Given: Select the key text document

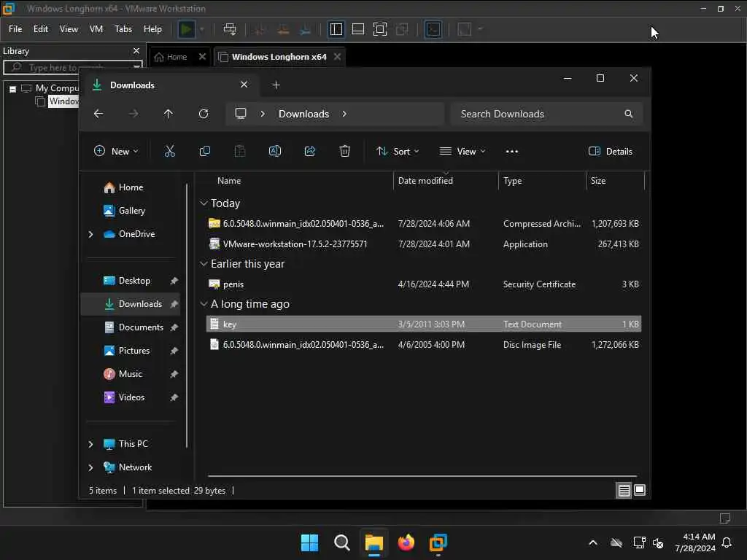Looking at the screenshot, I should click(x=424, y=324).
